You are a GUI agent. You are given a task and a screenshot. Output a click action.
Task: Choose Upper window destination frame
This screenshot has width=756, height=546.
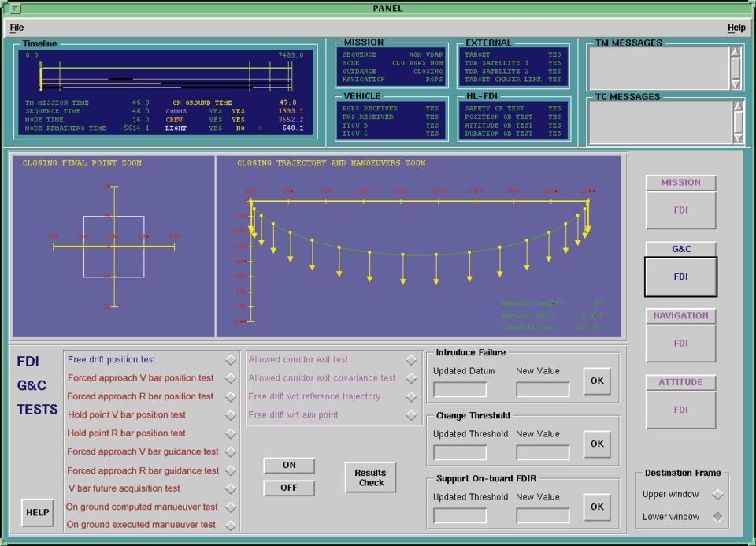click(x=717, y=495)
